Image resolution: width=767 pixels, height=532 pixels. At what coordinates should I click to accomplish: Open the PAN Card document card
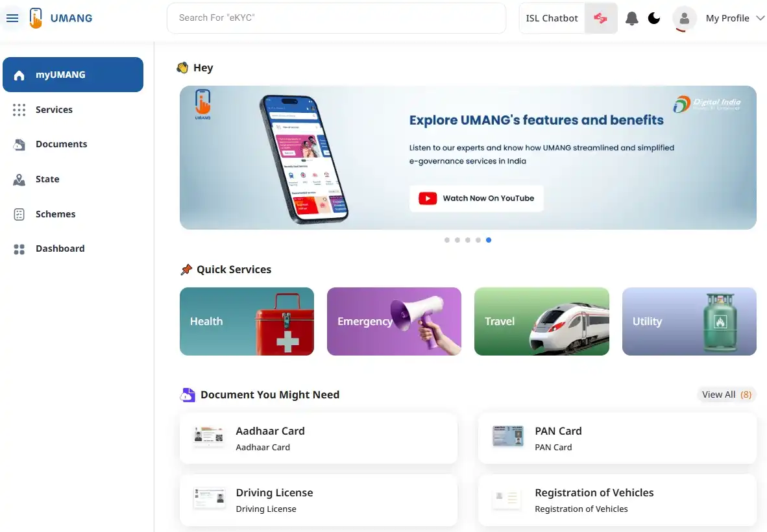tap(617, 438)
